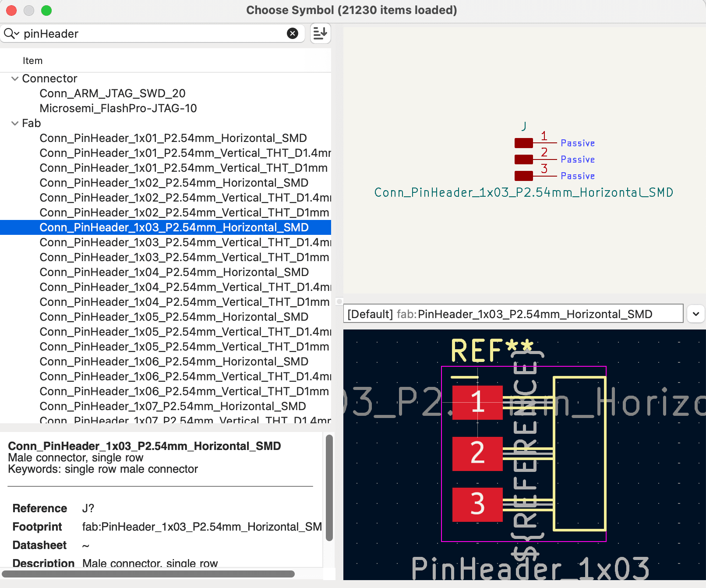Click the symbol name label in preview
Screen dimensions: 706x588
click(524, 192)
